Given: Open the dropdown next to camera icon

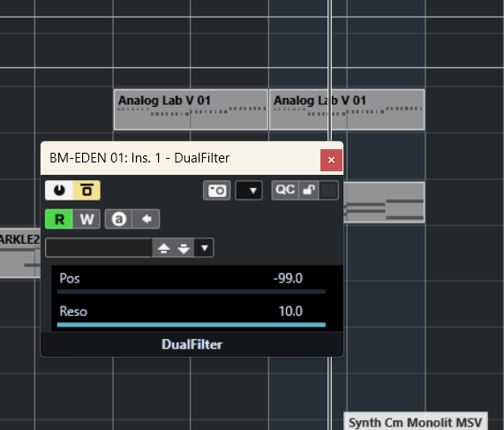Looking at the screenshot, I should pyautogui.click(x=249, y=191).
